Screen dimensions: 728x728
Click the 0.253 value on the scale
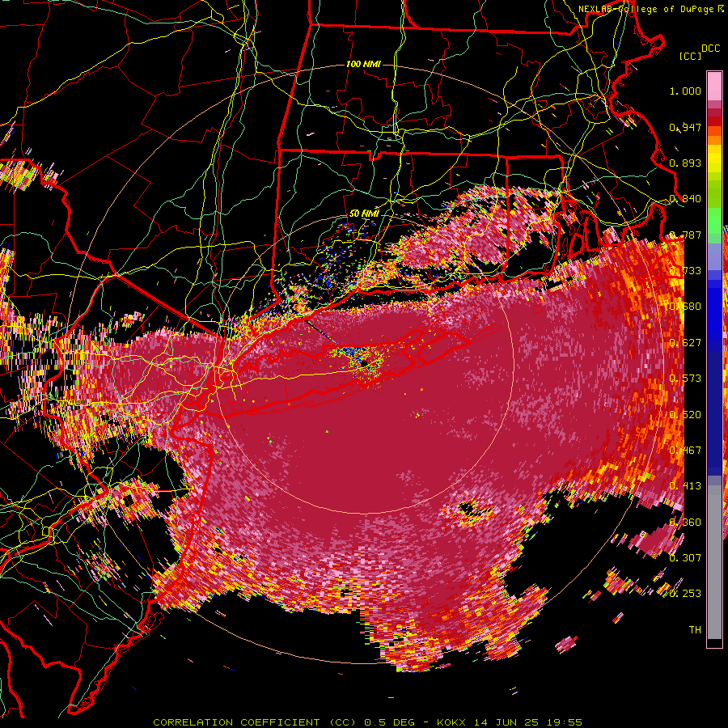click(x=685, y=594)
